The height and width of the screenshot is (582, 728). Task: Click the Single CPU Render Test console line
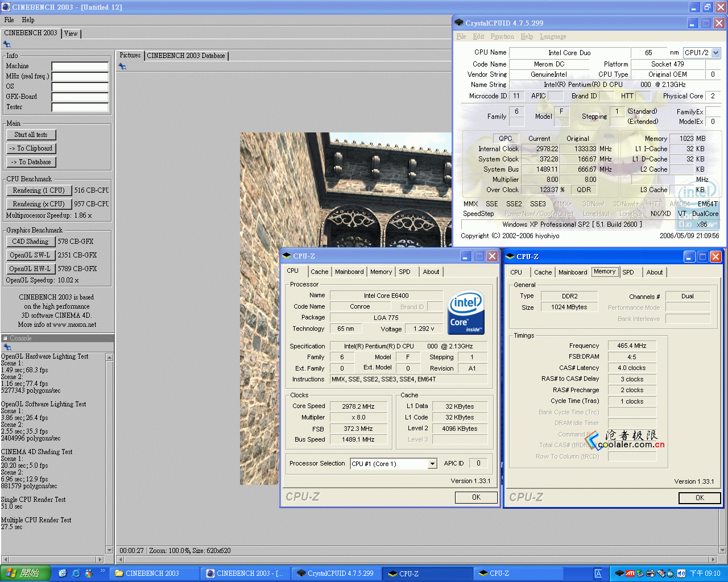[33, 500]
